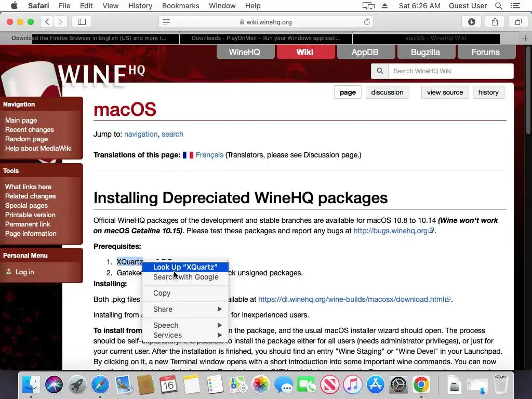Click the history page button
The image size is (532, 399).
pos(488,92)
